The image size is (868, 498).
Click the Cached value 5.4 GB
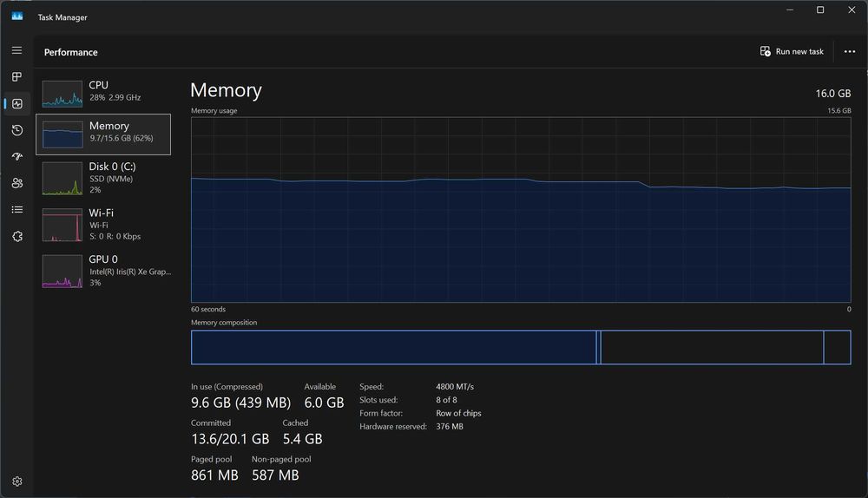[x=302, y=439]
